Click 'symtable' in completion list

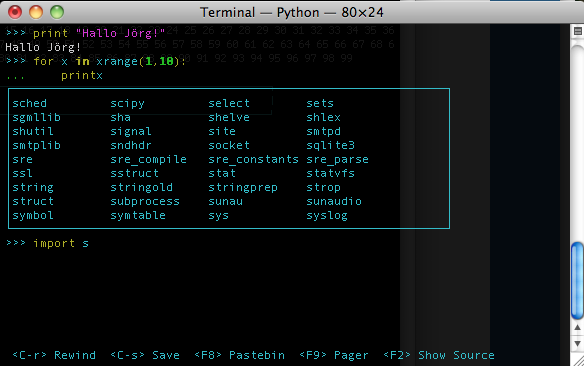[138, 216]
